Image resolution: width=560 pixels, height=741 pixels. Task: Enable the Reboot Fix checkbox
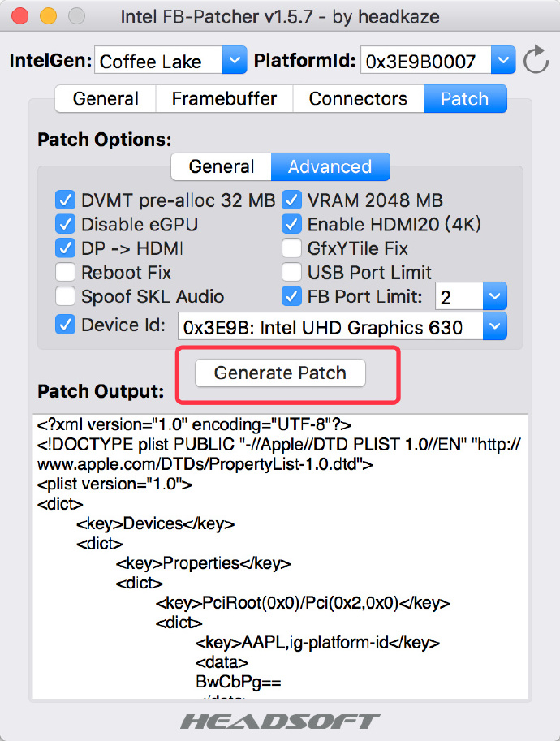[65, 272]
